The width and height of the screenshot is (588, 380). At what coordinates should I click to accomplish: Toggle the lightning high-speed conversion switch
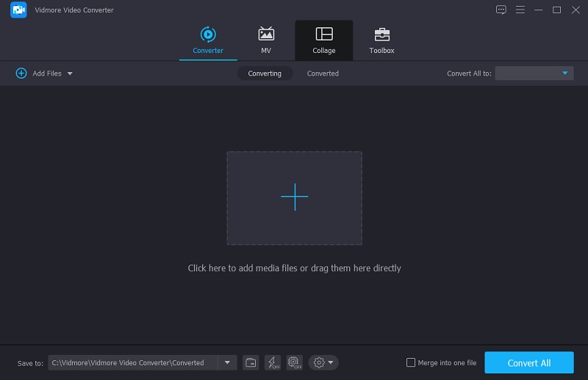(x=273, y=362)
